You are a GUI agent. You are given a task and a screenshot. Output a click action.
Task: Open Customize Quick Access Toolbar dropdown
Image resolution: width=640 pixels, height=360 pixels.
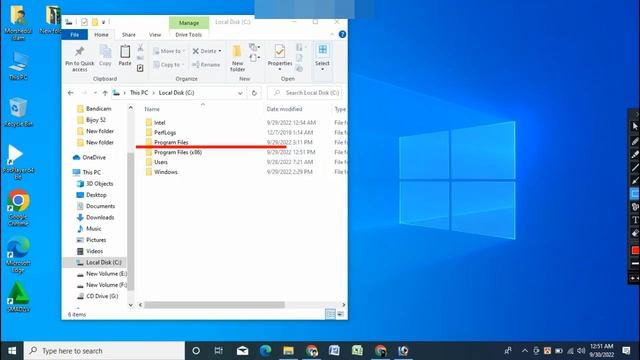point(104,22)
